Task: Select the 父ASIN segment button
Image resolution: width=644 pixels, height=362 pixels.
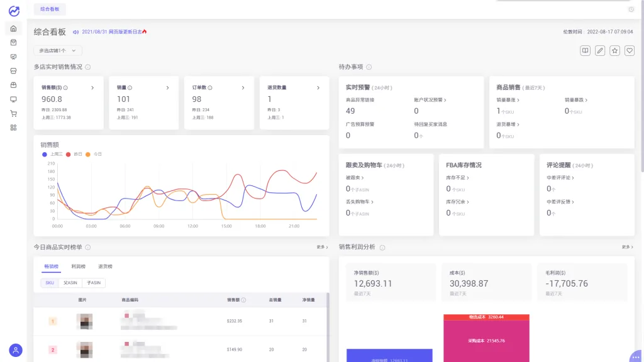Action: (x=70, y=283)
